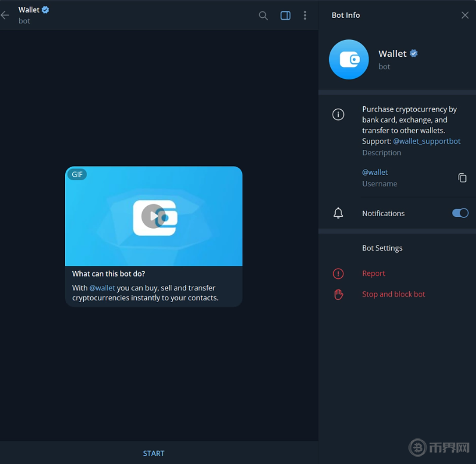476x464 pixels.
Task: Choose Stop and block bot
Action: (394, 294)
